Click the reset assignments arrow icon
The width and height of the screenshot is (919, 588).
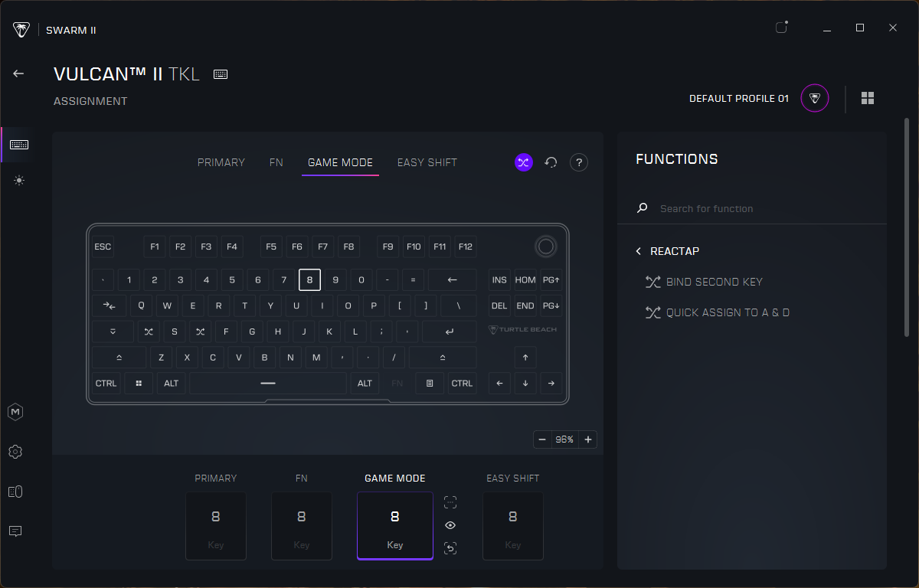click(x=551, y=162)
